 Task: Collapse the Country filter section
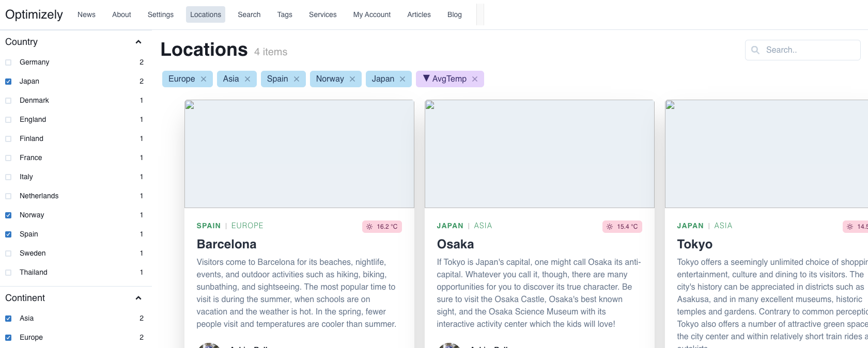click(x=138, y=42)
